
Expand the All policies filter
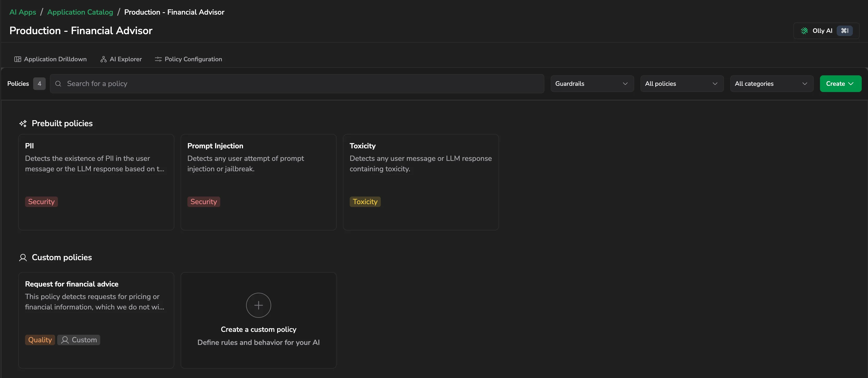pos(682,84)
